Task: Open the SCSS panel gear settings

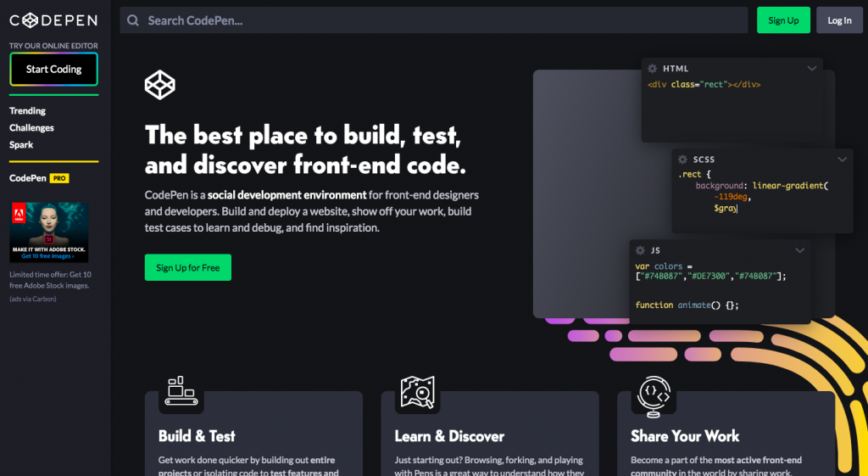Action: tap(682, 159)
